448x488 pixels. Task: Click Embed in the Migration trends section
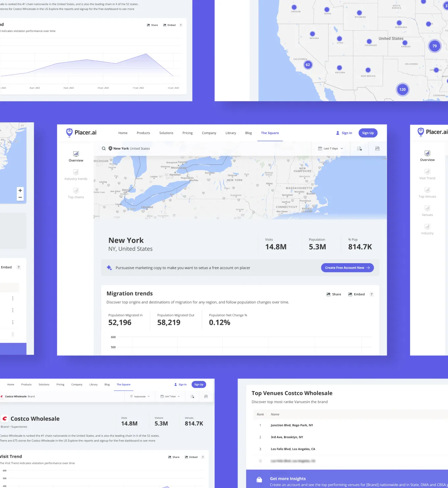[356, 294]
